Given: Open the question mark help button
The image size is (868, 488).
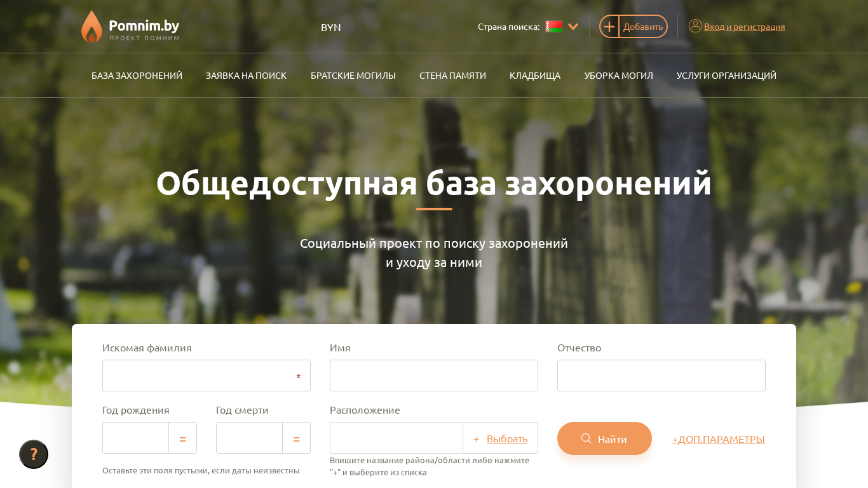Looking at the screenshot, I should [34, 454].
